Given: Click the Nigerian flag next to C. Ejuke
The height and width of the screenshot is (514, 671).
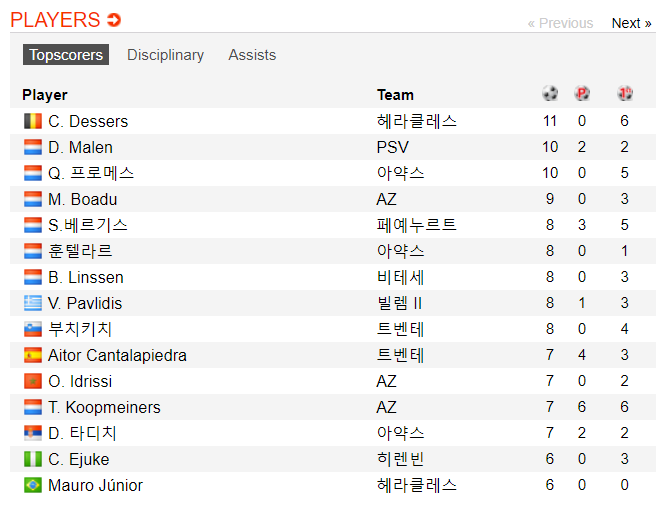Looking at the screenshot, I should click(33, 459).
